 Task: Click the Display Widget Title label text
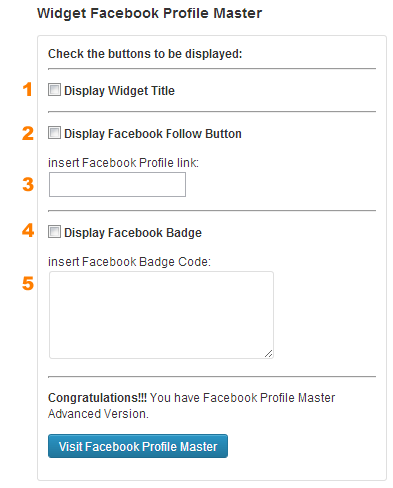[x=119, y=91]
